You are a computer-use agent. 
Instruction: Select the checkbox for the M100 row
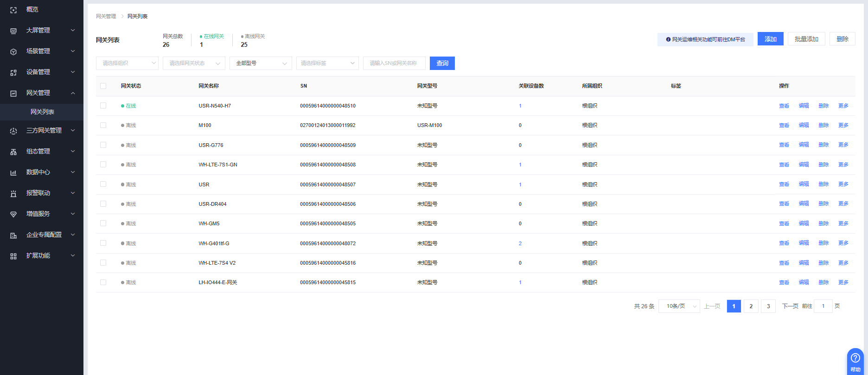pos(103,125)
